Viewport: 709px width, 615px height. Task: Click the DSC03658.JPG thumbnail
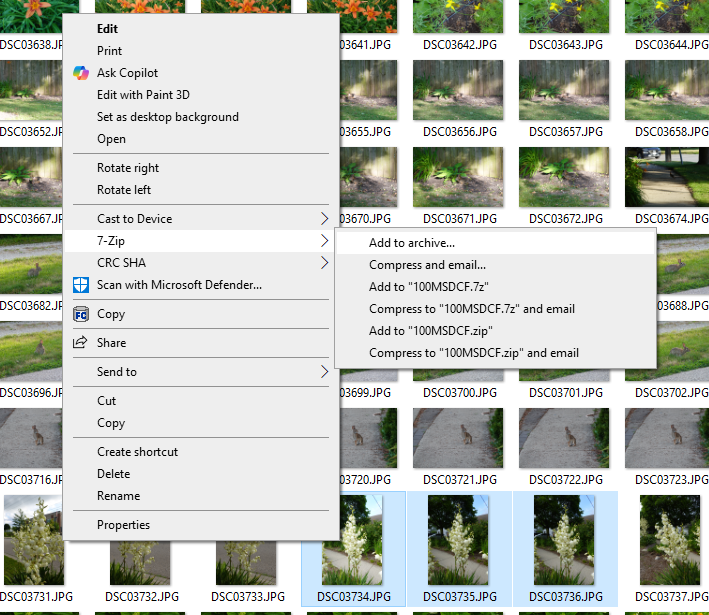coord(667,90)
